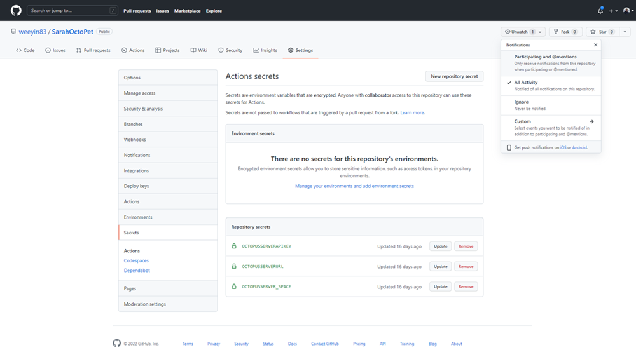Open Dependabot secrets link
Viewport: 636px width, 364px height.
(137, 271)
